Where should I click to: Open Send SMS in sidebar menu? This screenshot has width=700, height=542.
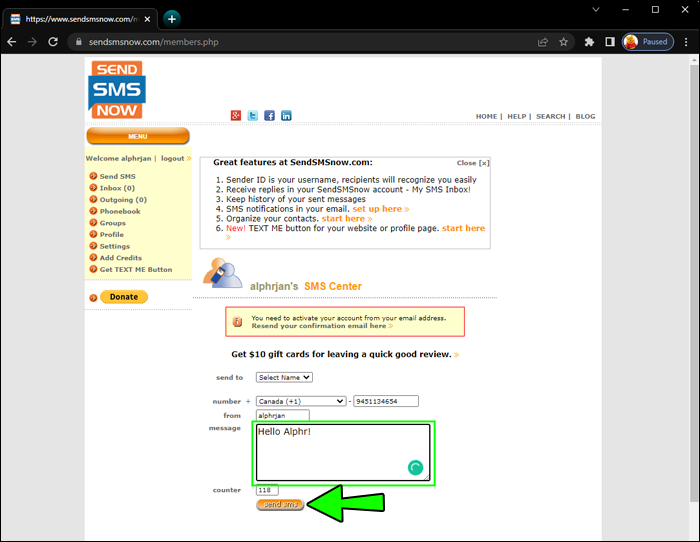pyautogui.click(x=117, y=176)
